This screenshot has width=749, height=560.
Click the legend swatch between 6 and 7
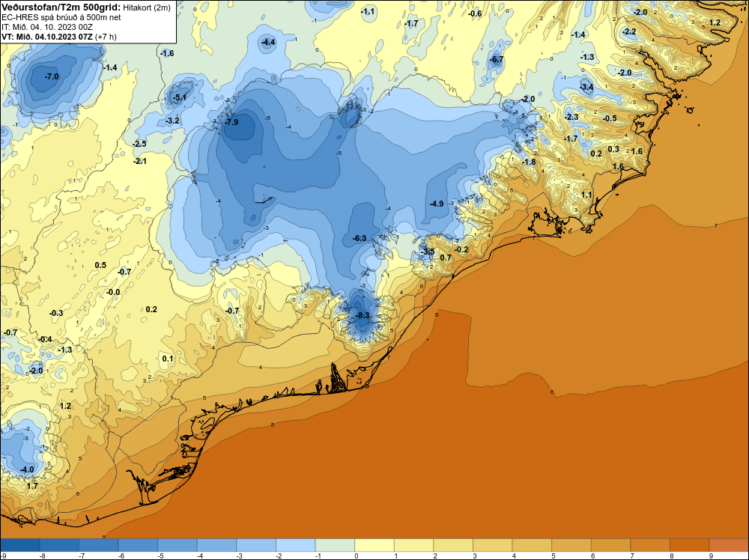point(610,546)
